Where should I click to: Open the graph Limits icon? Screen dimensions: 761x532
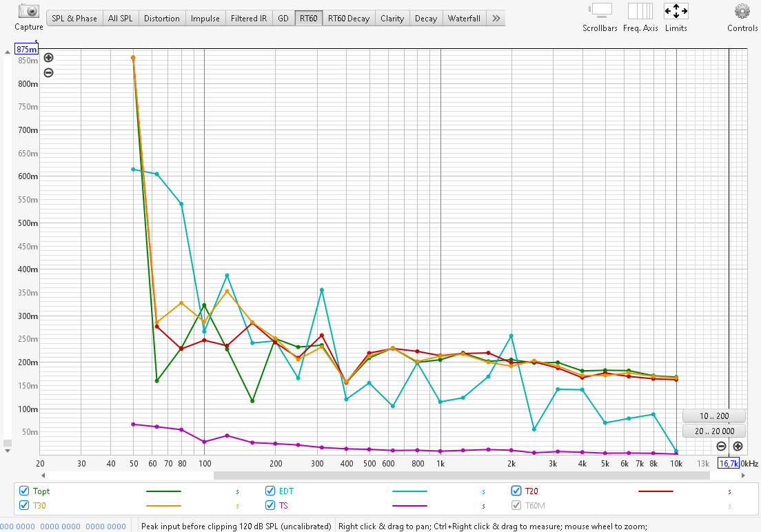(x=676, y=11)
